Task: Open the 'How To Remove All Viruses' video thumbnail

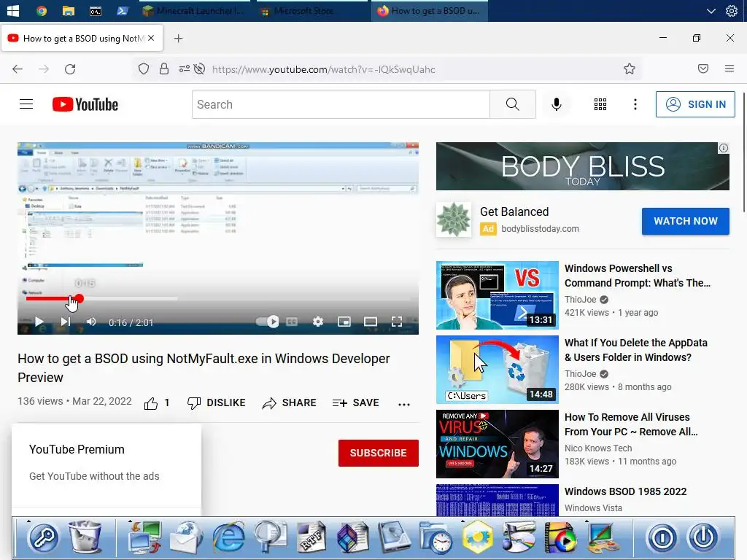Action: coord(497,444)
